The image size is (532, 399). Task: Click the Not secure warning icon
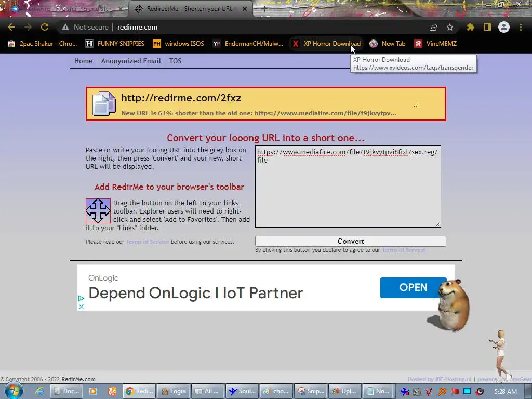[65, 27]
